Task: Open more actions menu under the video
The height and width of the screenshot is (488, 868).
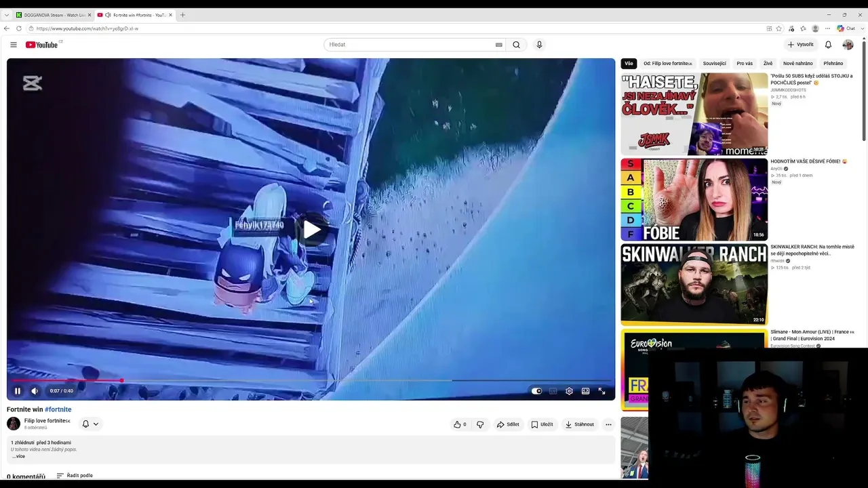Action: (608, 424)
